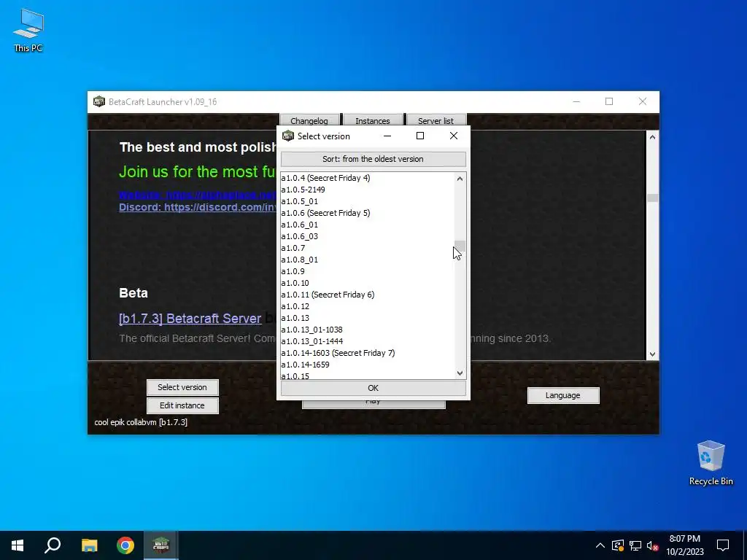Click the Select version dialog title icon

point(288,136)
